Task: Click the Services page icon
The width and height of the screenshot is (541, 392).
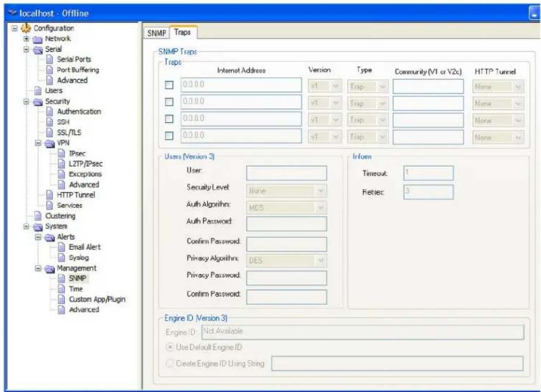Action: (x=50, y=205)
